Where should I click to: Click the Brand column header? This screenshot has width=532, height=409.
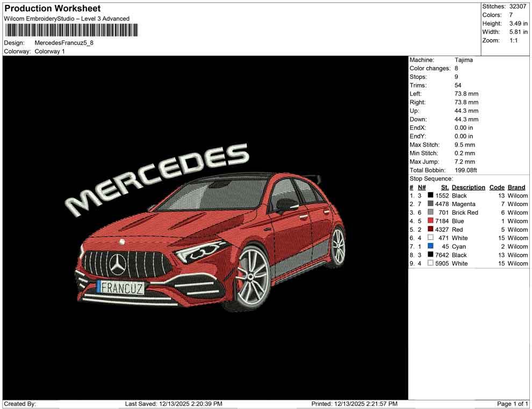pos(516,187)
